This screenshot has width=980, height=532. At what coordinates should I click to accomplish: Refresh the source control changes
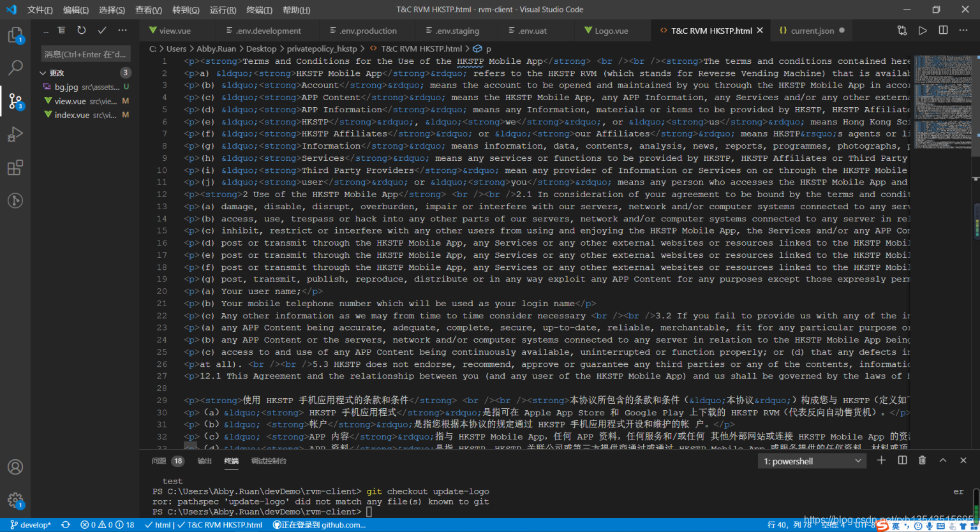click(x=82, y=30)
